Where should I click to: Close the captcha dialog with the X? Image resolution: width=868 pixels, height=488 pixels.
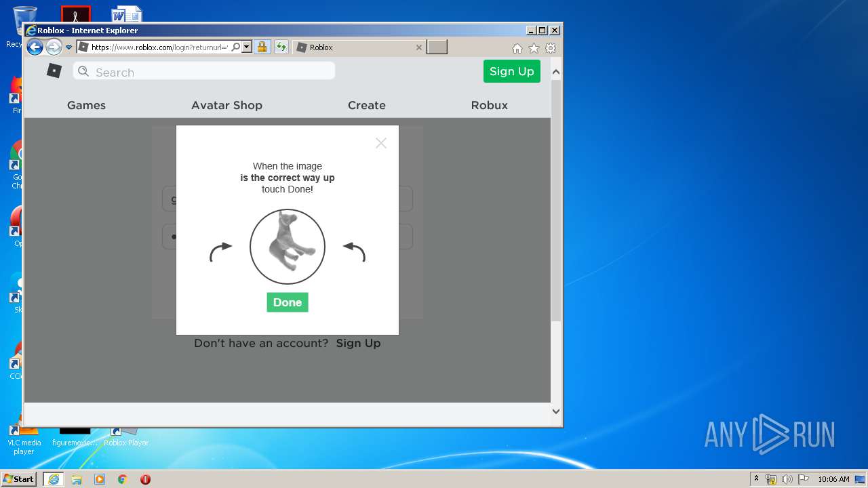(381, 143)
